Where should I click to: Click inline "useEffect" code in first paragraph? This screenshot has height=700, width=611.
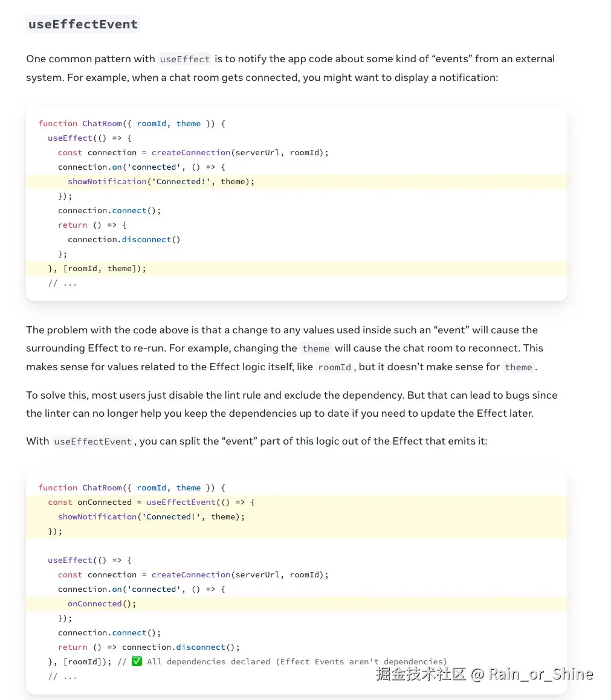tap(184, 59)
